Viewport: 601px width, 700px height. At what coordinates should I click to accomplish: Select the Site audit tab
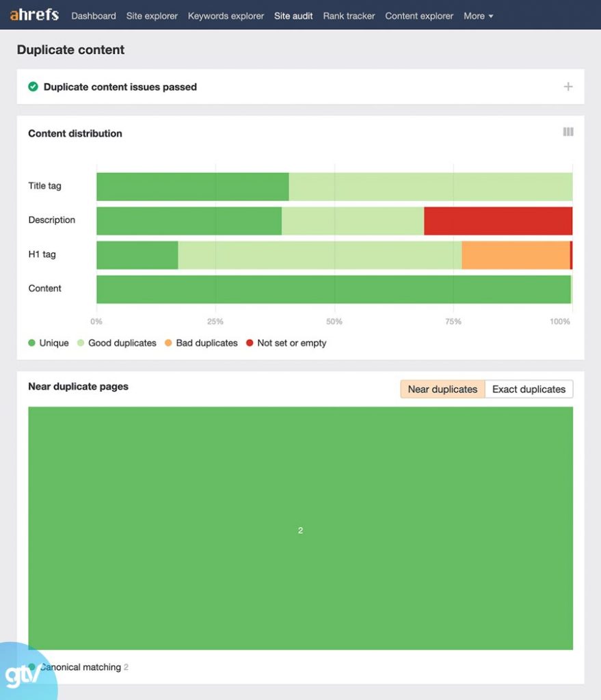pos(293,16)
